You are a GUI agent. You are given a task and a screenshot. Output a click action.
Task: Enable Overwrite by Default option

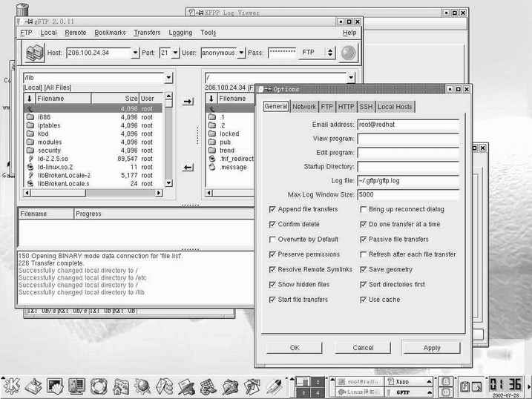coord(273,240)
